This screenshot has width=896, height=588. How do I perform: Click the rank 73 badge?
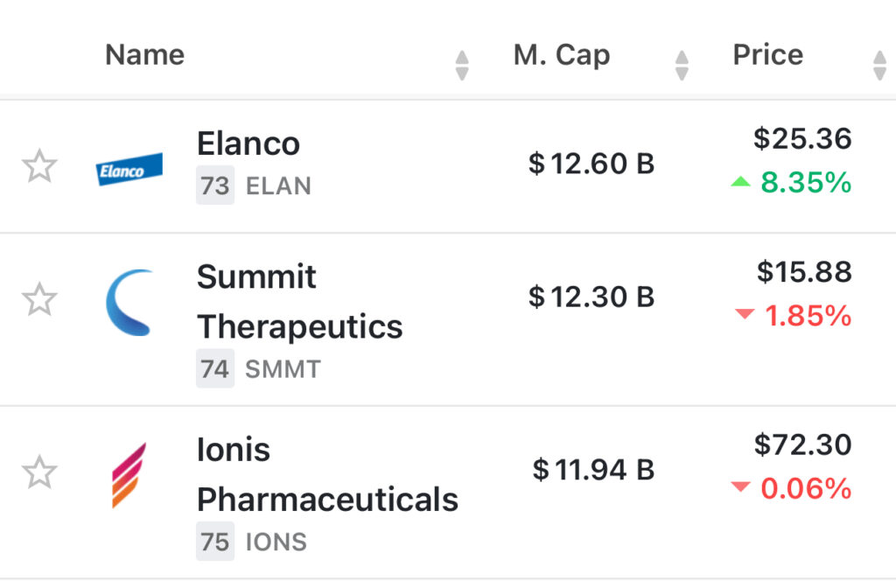tap(215, 186)
